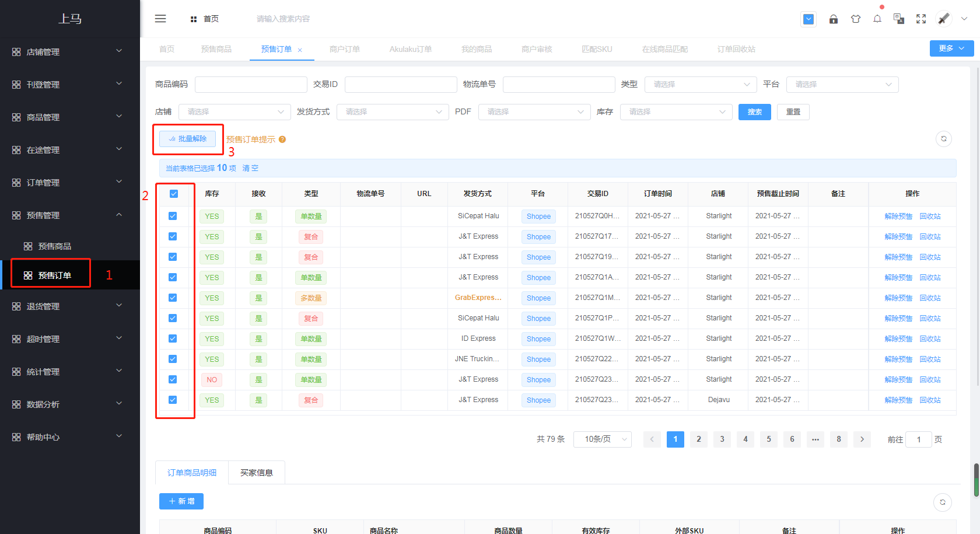The image size is (980, 534).
Task: Open the 类型 filter dropdown
Action: (701, 85)
